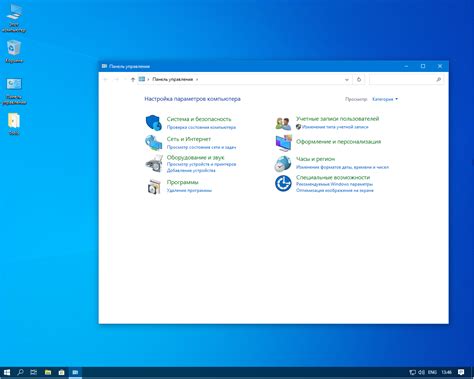Image resolution: width=474 pixels, height=379 pixels.
Task: Click the Система и безопасность heading link
Action: 199,119
